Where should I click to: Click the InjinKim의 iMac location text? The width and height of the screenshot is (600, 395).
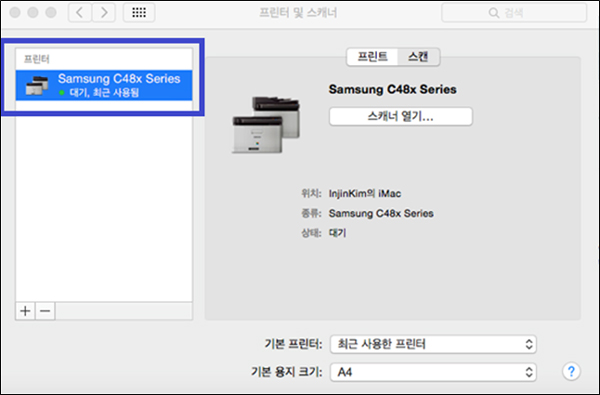click(365, 194)
